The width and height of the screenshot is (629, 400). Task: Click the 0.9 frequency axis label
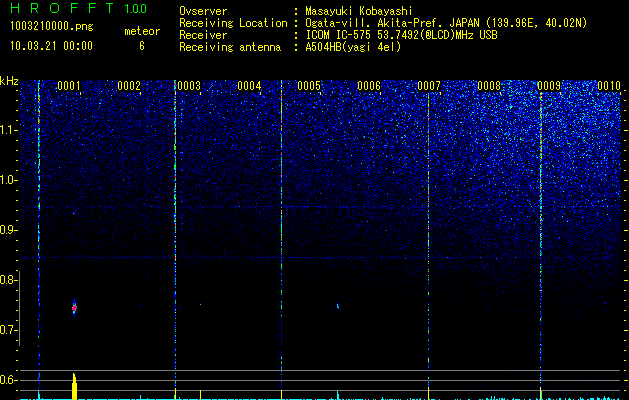pyautogui.click(x=8, y=230)
